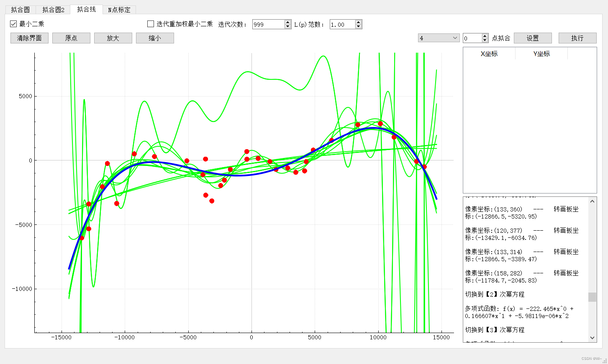The height and width of the screenshot is (364, 608).
Task: Click x-axis label 15000
Action: (441, 337)
